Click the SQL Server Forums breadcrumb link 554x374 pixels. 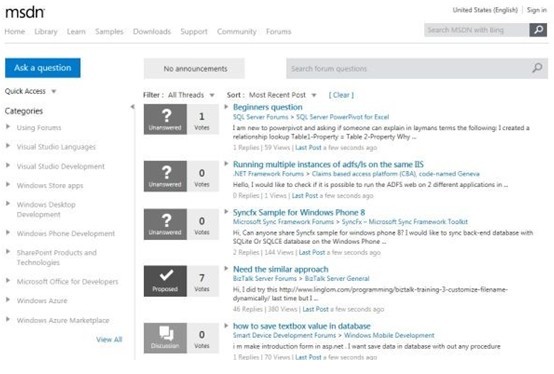pos(260,117)
